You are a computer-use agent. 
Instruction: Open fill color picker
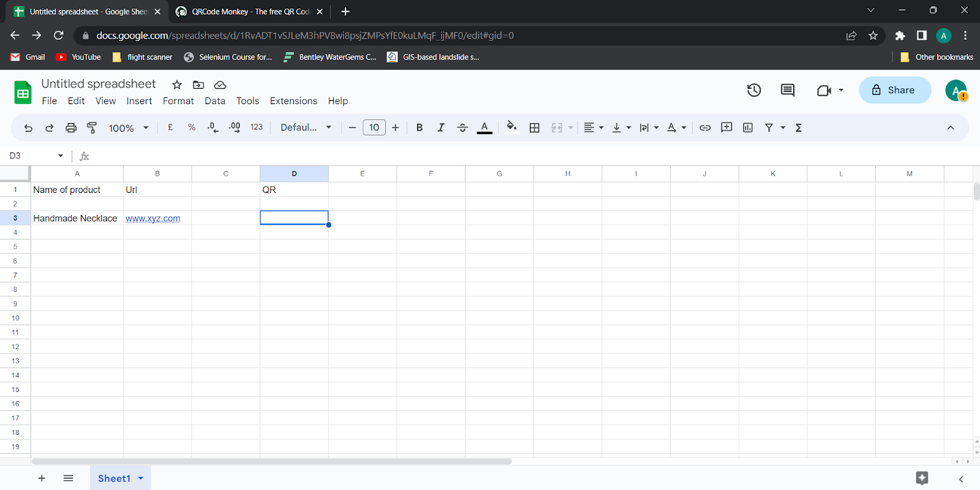click(511, 127)
